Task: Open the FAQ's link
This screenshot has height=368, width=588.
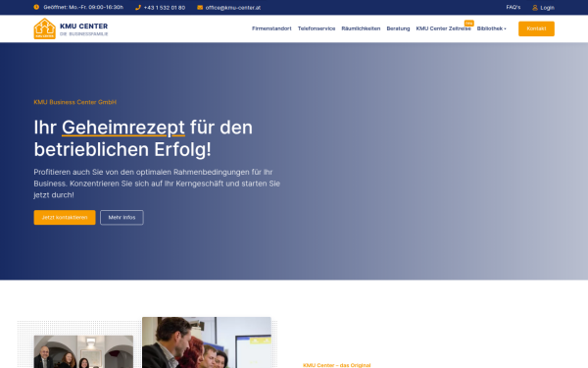Action: [x=513, y=8]
